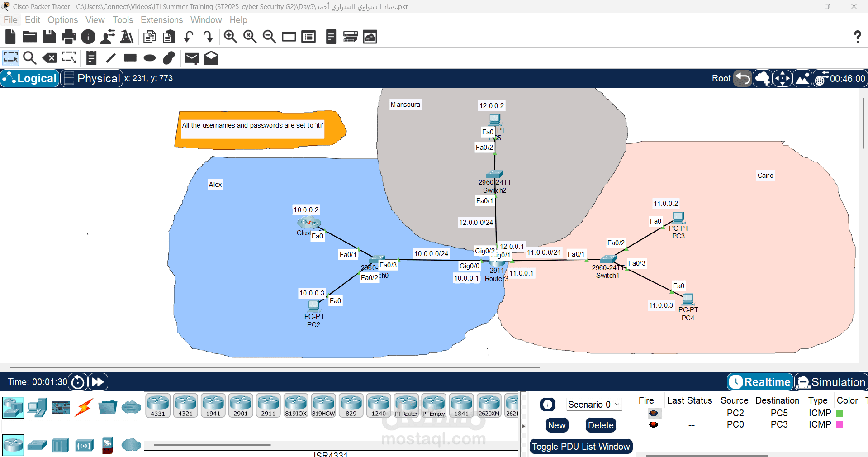Fire the PC0 to PC3 PDU

point(654,424)
